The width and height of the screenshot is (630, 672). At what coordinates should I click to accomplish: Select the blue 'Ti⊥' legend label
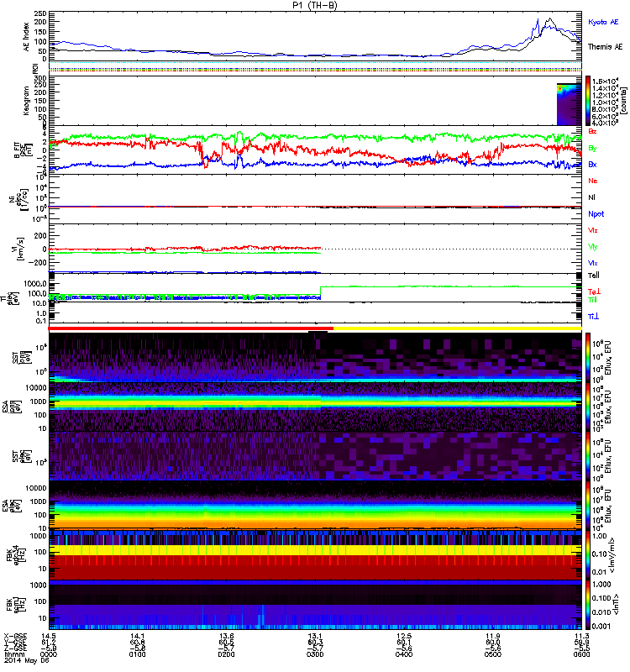pos(593,317)
